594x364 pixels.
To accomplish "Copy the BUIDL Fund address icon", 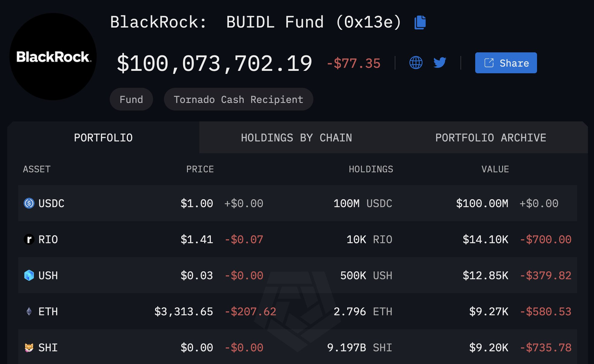I will [x=420, y=22].
